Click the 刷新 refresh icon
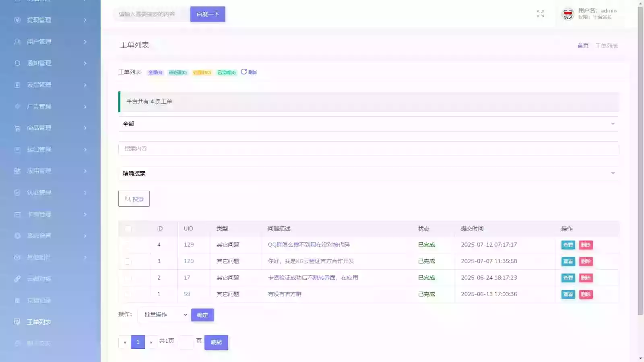Screen dimensions: 644x362 pos(244,72)
